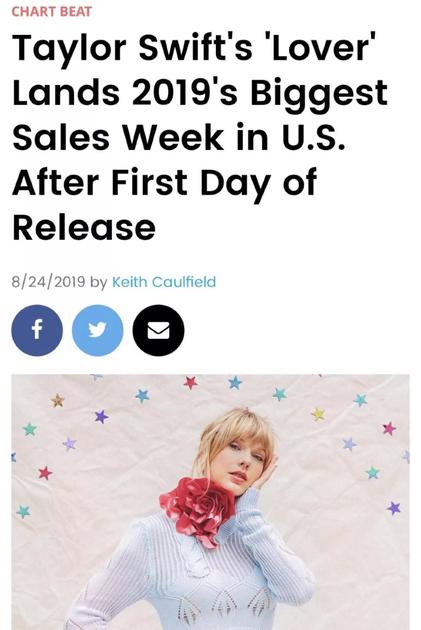Click the white 'f' logo in the blue circle

pyautogui.click(x=37, y=330)
